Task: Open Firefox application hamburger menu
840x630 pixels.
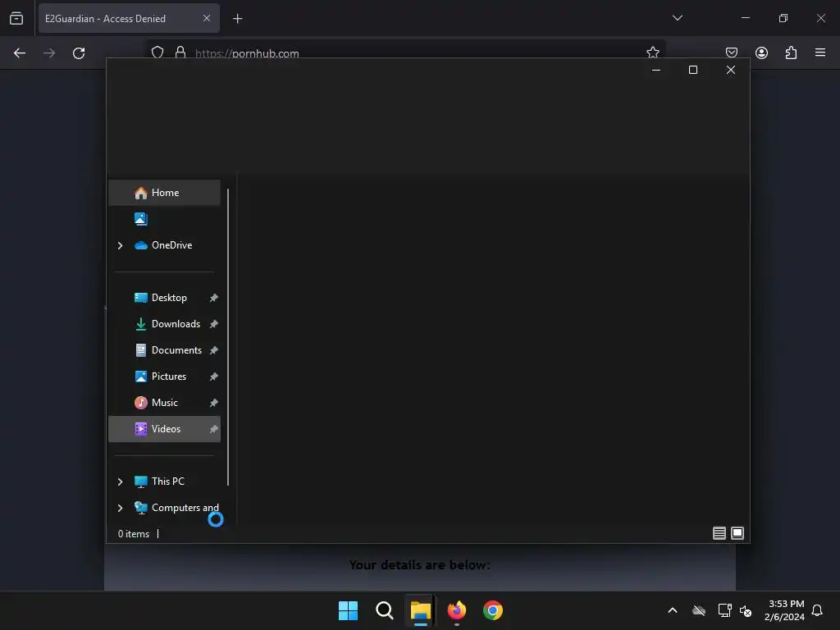Action: [820, 52]
